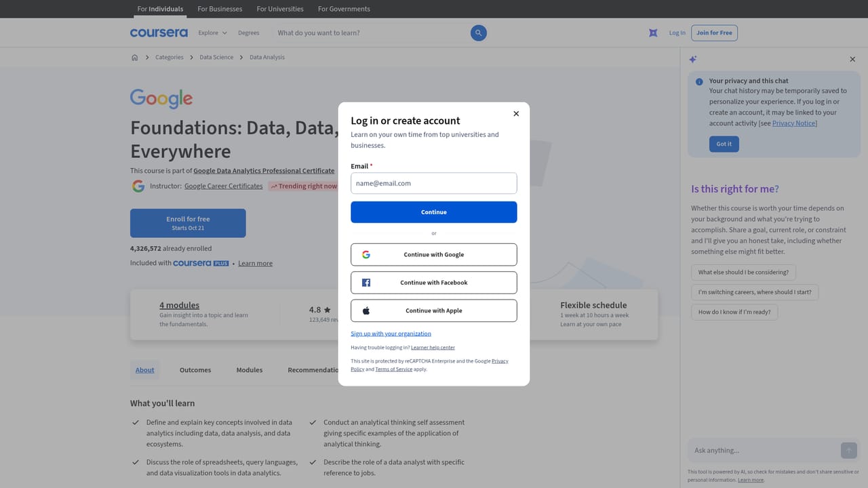This screenshot has height=488, width=868.
Task: Open the Privacy Notice link in chat
Action: tap(795, 123)
